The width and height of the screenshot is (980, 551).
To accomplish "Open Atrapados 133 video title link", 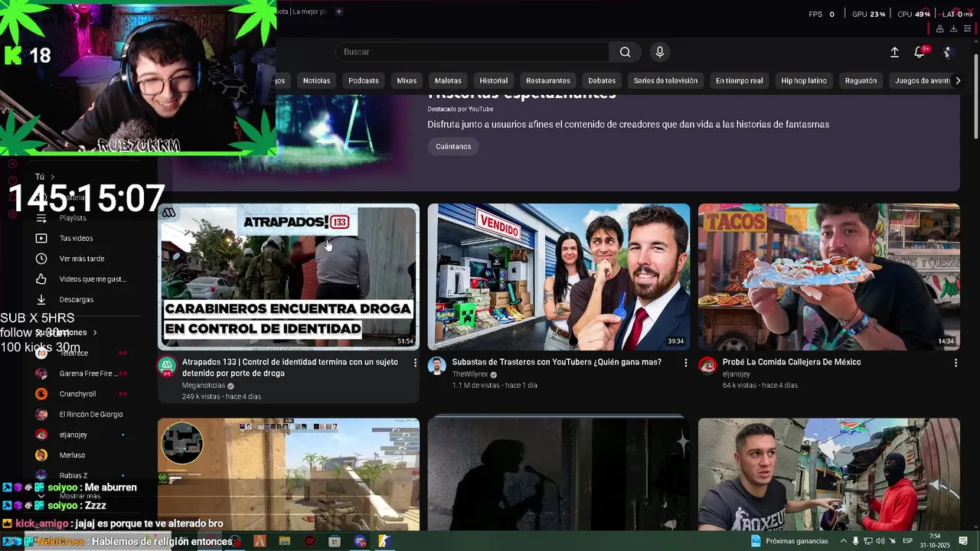I will pos(290,367).
